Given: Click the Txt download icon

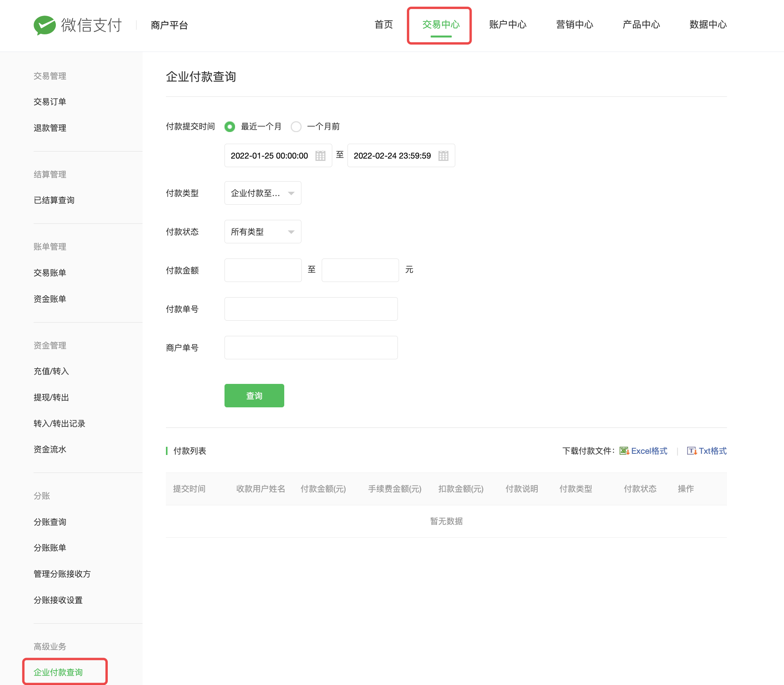Looking at the screenshot, I should (x=691, y=451).
